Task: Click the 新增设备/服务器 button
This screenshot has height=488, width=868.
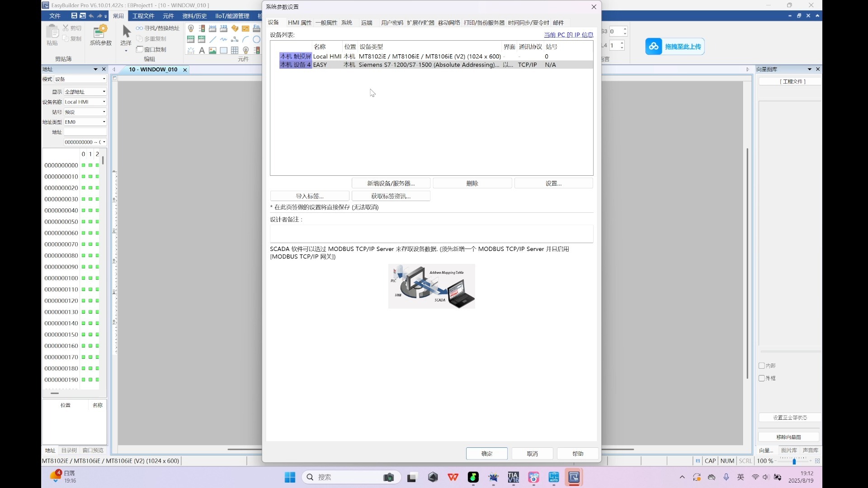Action: pyautogui.click(x=391, y=183)
